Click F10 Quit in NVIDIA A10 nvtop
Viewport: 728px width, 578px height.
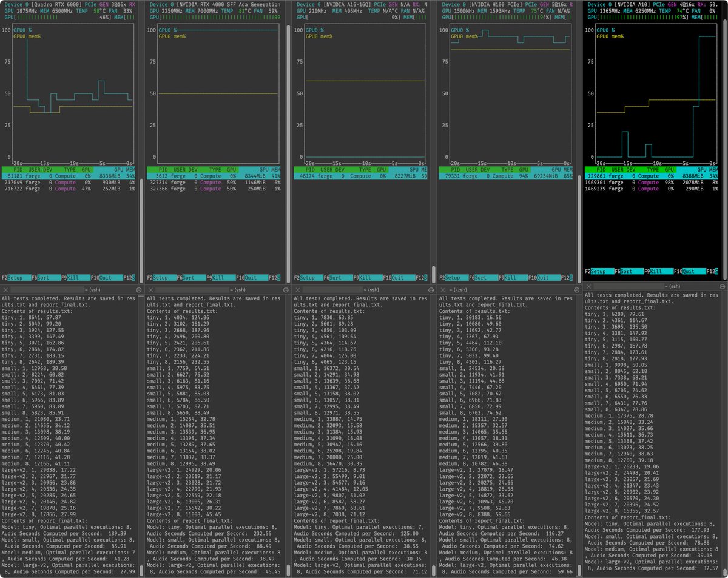pyautogui.click(x=690, y=271)
